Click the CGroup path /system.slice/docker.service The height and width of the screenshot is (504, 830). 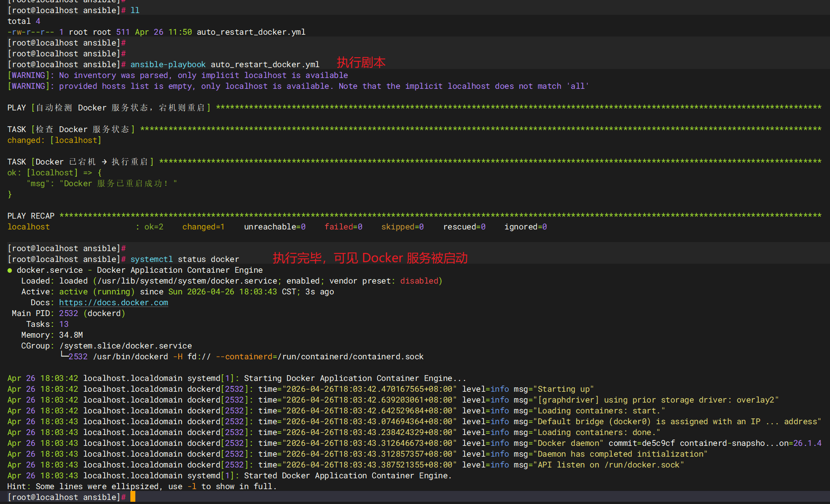point(125,346)
